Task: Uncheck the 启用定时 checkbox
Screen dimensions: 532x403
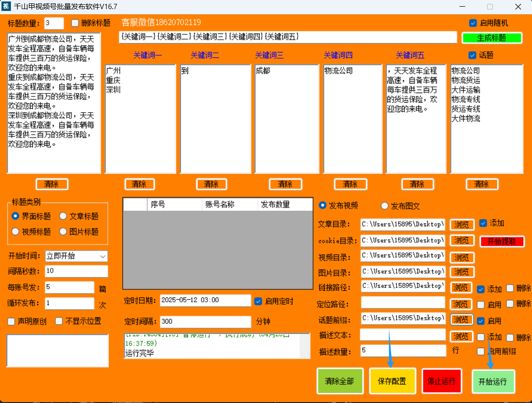Action: click(x=258, y=301)
